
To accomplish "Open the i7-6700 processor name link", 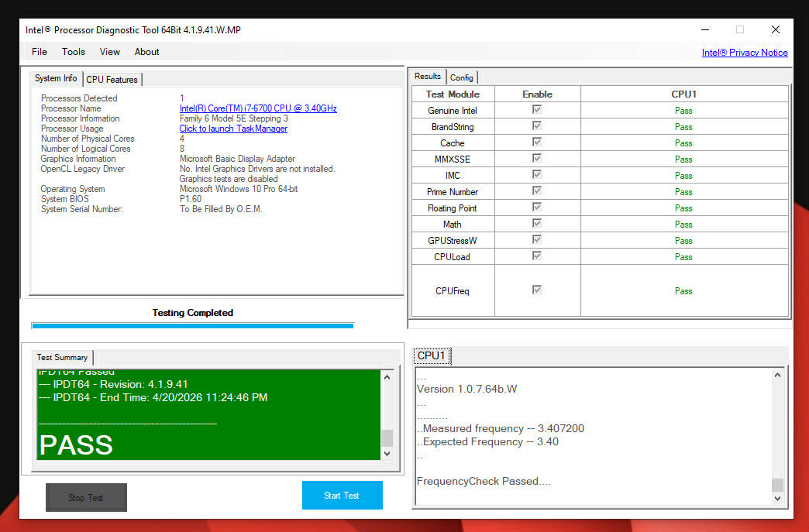I will (258, 108).
